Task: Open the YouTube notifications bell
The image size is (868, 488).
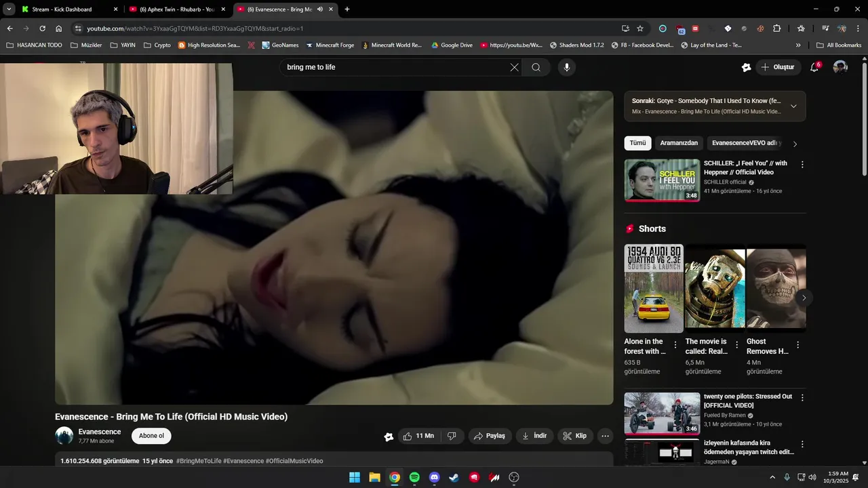Action: (814, 67)
